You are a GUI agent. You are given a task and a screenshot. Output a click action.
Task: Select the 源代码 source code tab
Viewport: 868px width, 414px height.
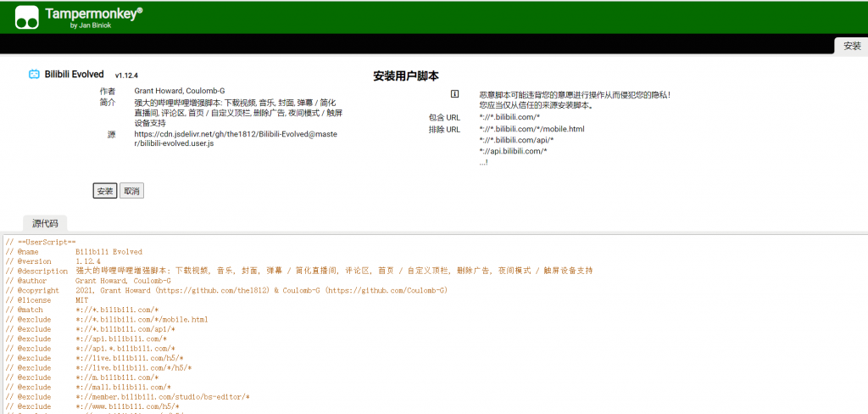click(x=45, y=223)
